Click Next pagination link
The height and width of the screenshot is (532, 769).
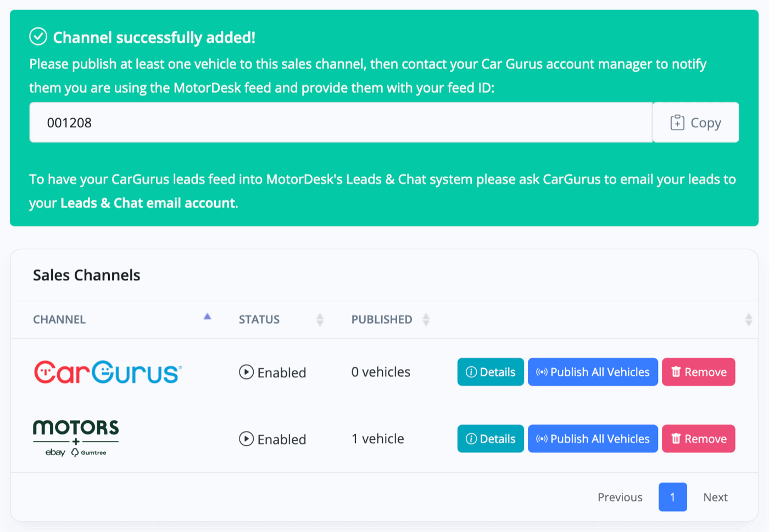coord(715,497)
